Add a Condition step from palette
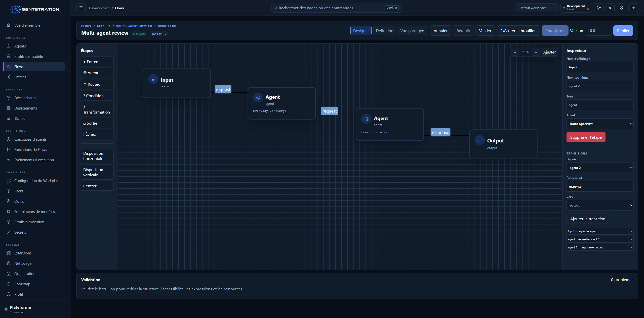644x318 pixels. pyautogui.click(x=97, y=96)
